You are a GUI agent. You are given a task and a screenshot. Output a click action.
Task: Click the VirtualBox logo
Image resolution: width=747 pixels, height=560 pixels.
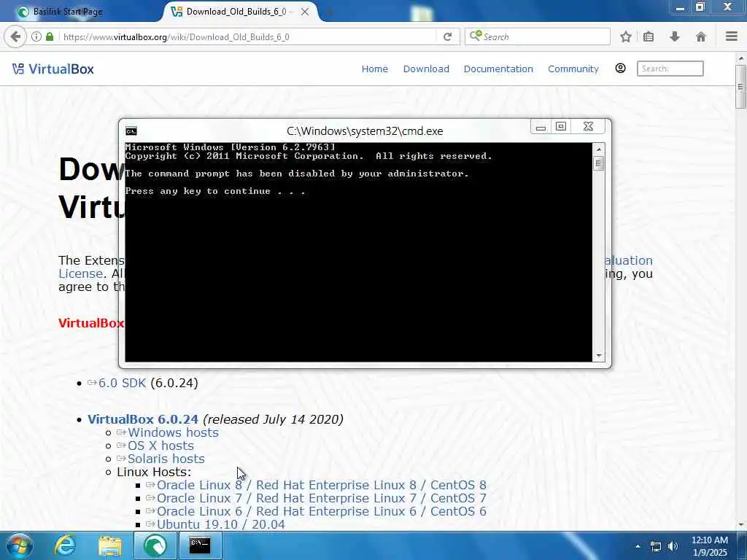click(53, 69)
